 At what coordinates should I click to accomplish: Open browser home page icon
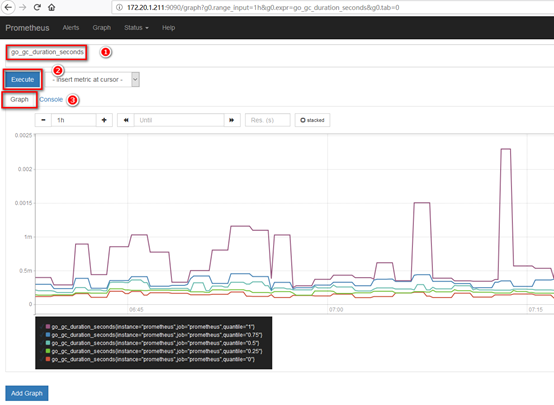[x=52, y=7]
